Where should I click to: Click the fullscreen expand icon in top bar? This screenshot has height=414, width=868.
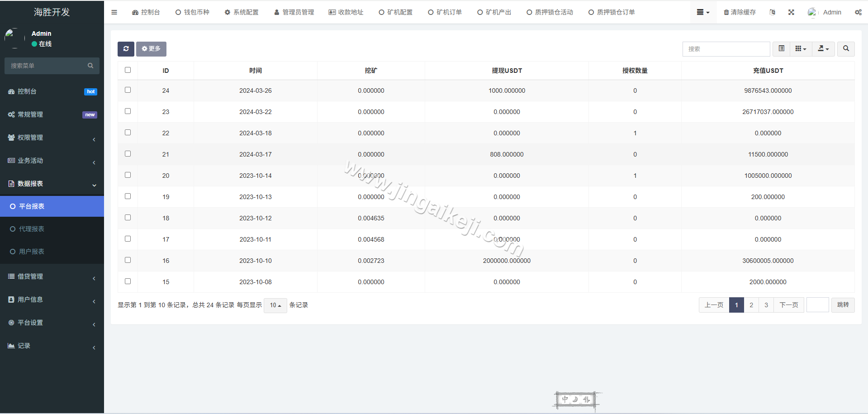point(791,12)
